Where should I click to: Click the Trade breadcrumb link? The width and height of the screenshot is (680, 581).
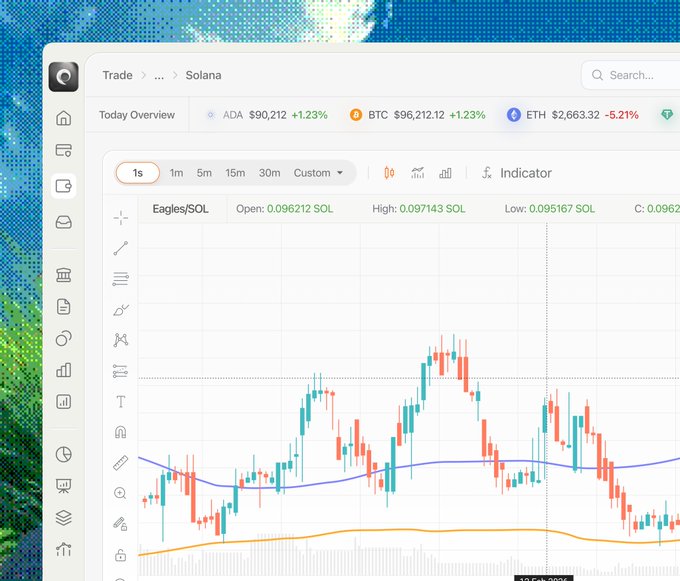coord(118,75)
